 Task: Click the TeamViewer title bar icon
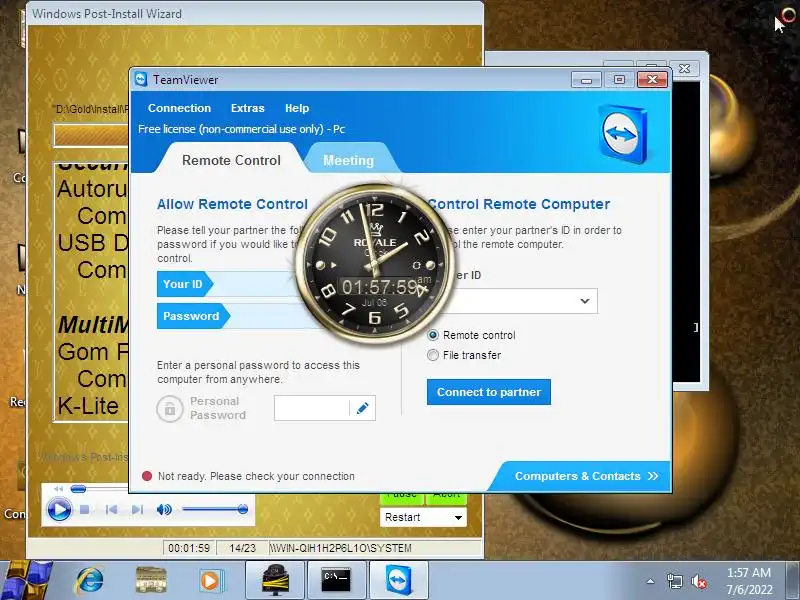(141, 80)
